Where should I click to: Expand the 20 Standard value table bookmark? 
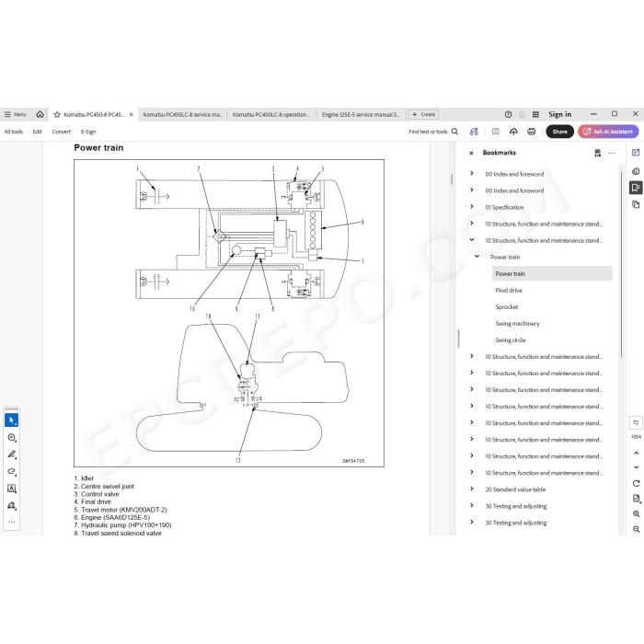click(471, 489)
